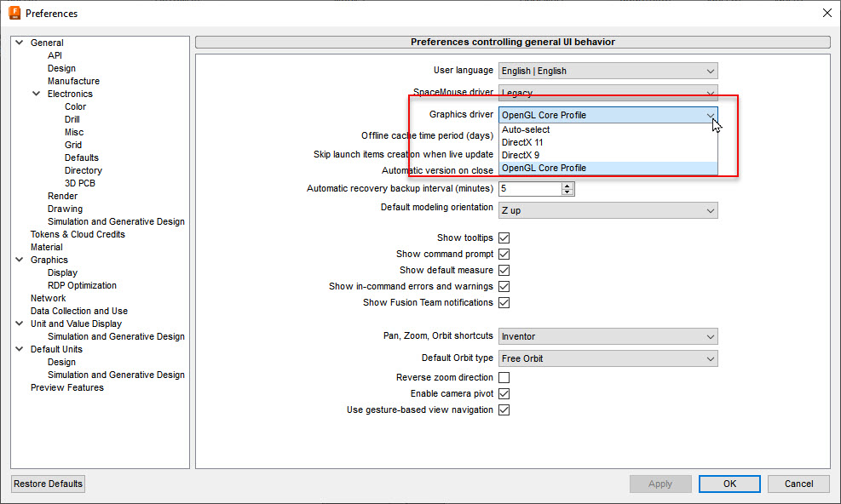Select the Unit and Value Display label

tap(76, 324)
